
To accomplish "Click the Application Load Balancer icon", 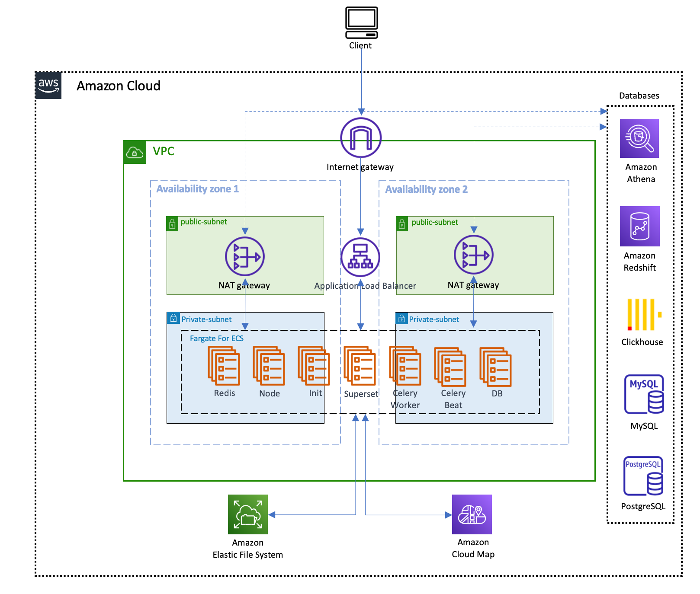I will pos(360,257).
